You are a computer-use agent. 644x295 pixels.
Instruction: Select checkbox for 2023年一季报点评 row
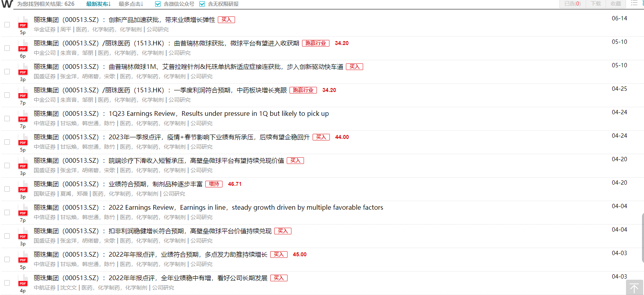[7, 142]
